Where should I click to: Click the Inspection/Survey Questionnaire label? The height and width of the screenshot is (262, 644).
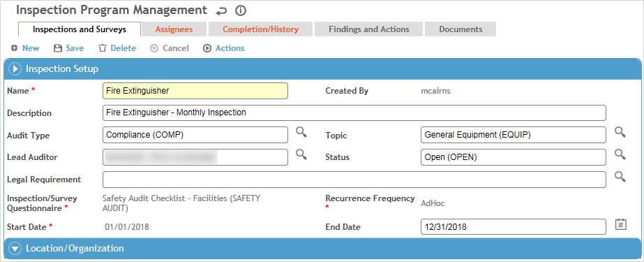point(42,203)
